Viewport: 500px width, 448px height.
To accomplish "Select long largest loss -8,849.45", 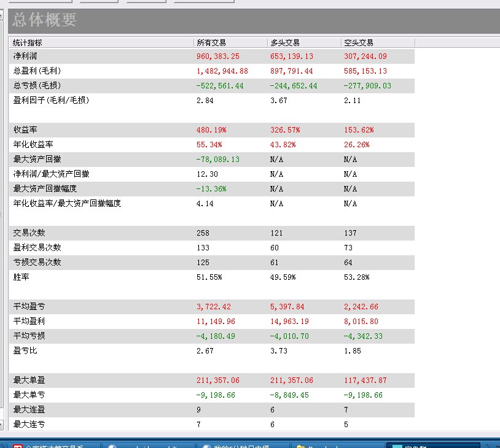I will [289, 395].
